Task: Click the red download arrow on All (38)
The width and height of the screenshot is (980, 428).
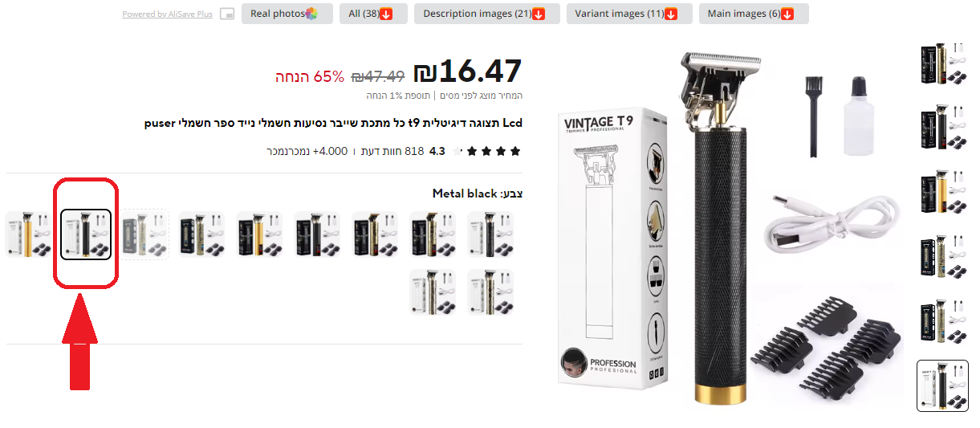Action: pyautogui.click(x=386, y=14)
